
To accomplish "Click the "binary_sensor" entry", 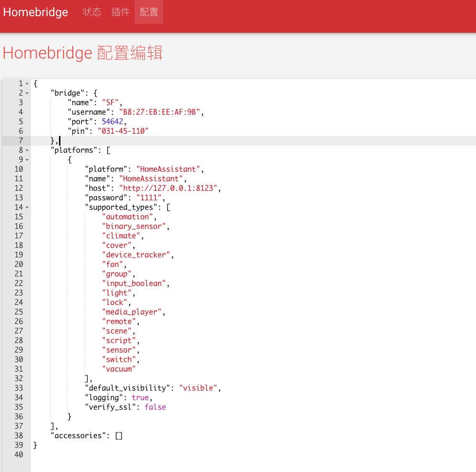I will click(134, 226).
